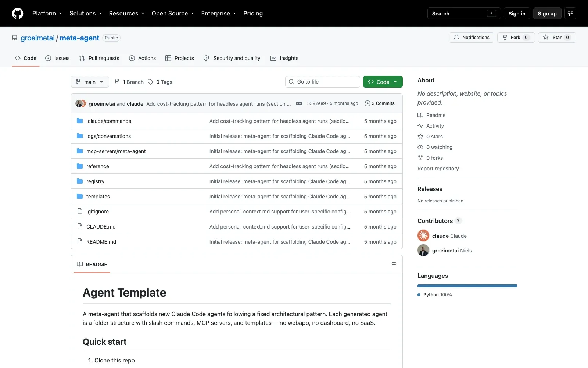Expand the Open Source menu

click(x=173, y=13)
